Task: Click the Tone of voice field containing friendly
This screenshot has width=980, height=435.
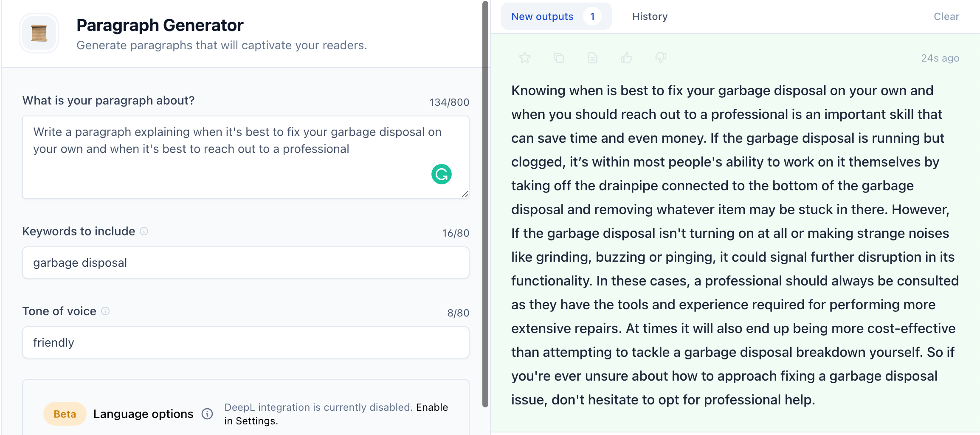Action: click(246, 342)
